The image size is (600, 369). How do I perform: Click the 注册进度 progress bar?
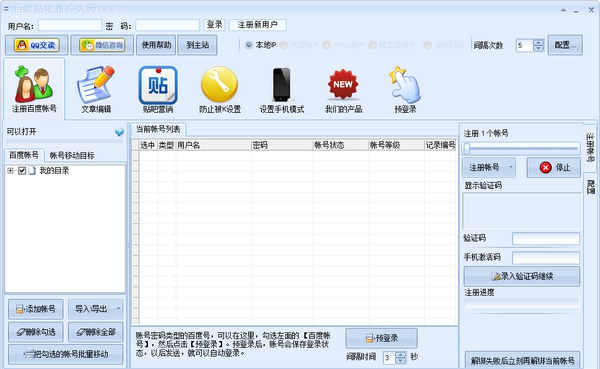pos(522,303)
